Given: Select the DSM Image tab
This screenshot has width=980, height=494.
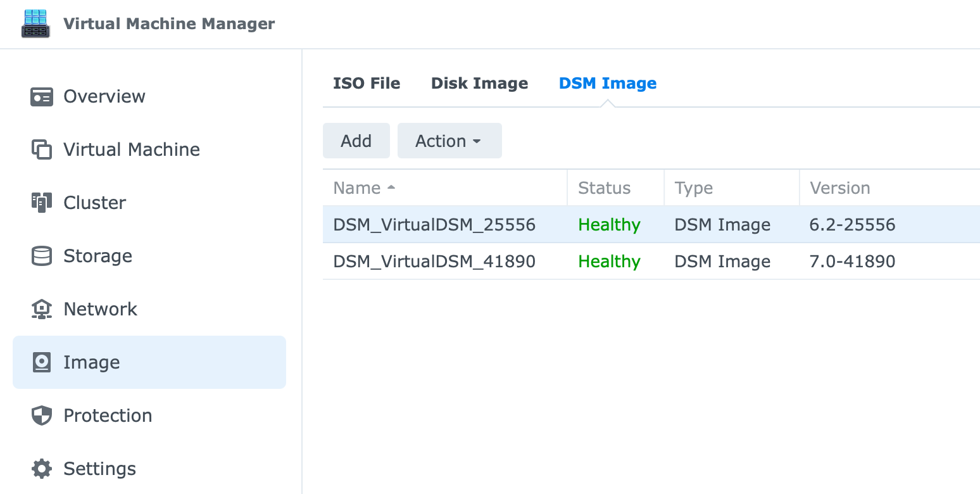Looking at the screenshot, I should point(608,84).
